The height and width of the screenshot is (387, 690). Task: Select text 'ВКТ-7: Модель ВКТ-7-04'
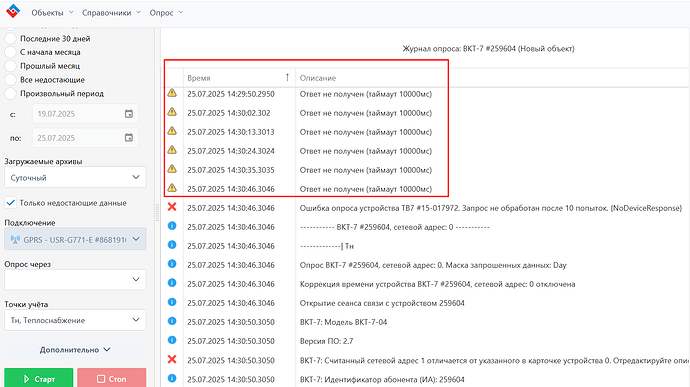pos(343,322)
